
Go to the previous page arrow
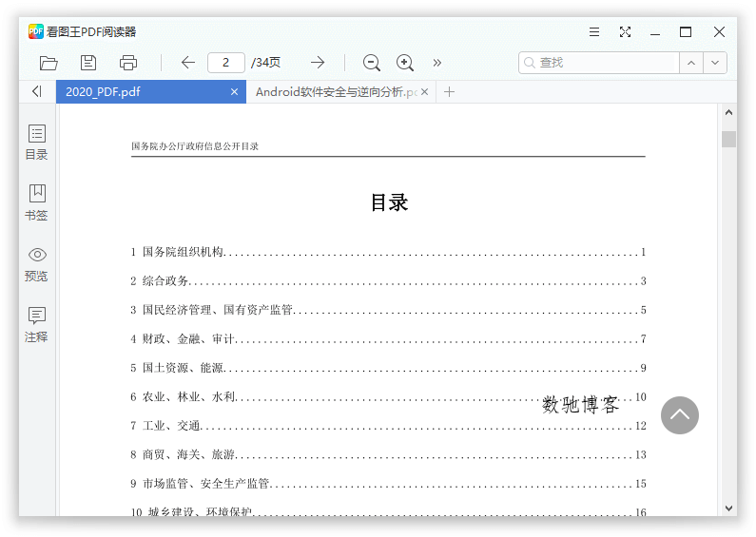[188, 62]
